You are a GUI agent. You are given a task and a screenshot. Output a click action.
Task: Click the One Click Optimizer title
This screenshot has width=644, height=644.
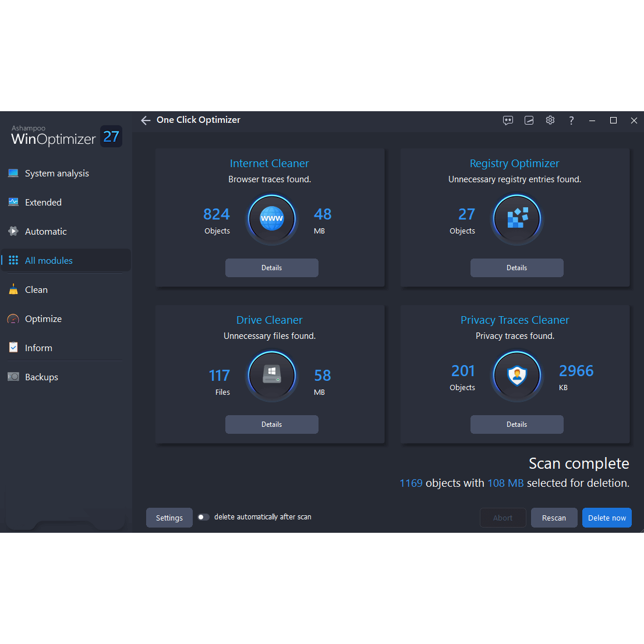[199, 120]
